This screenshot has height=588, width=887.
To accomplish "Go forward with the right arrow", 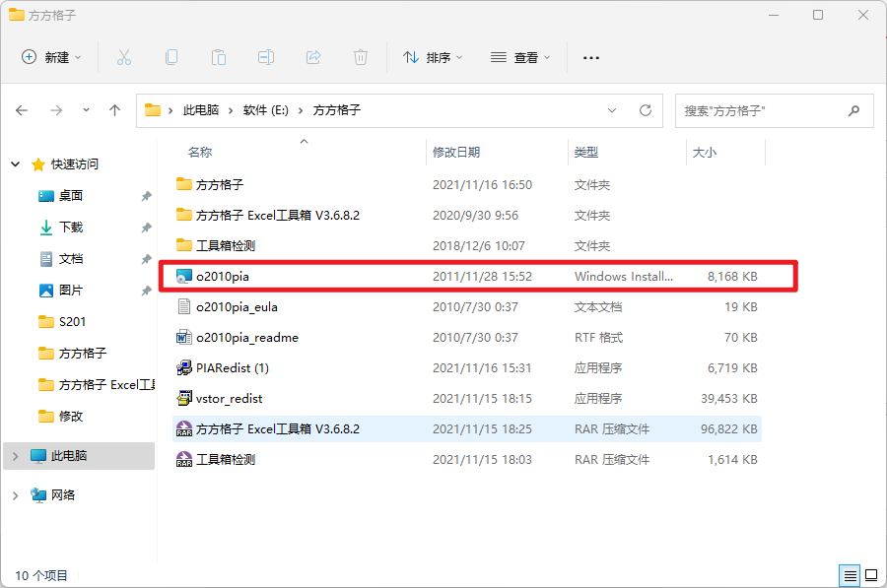I will tap(56, 110).
